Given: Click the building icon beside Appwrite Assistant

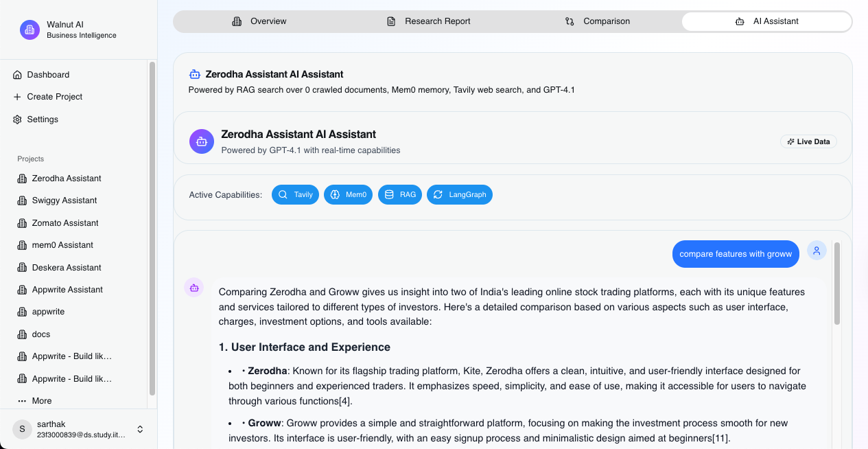Looking at the screenshot, I should (22, 290).
